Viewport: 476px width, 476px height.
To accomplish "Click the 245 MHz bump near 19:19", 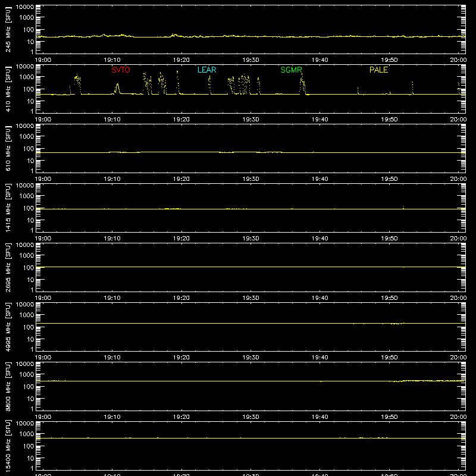I will (173, 35).
